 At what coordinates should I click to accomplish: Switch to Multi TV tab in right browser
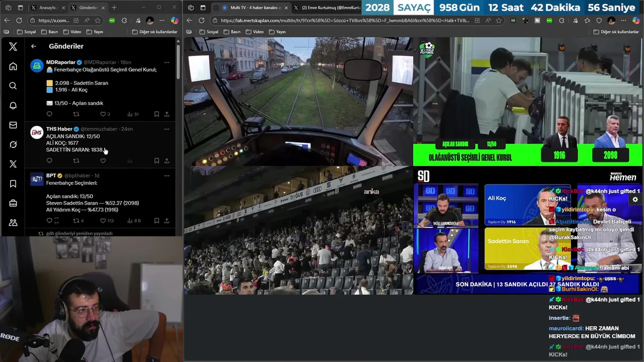point(250,8)
